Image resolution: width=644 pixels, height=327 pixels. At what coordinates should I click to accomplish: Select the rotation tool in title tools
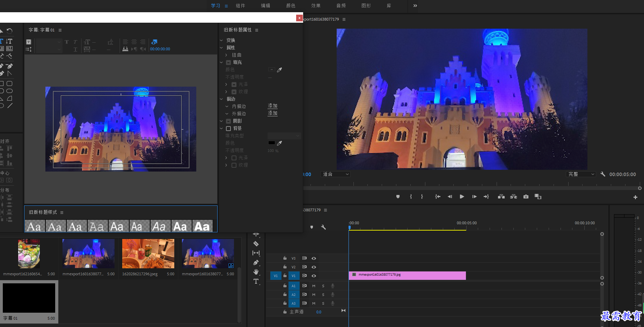pyautogui.click(x=9, y=31)
